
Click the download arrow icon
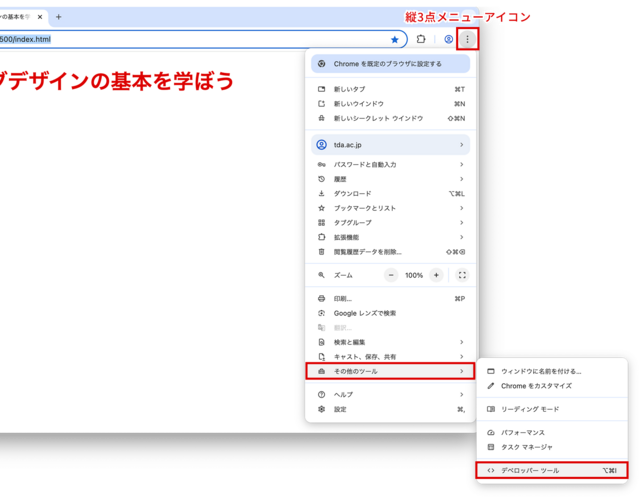click(x=322, y=193)
